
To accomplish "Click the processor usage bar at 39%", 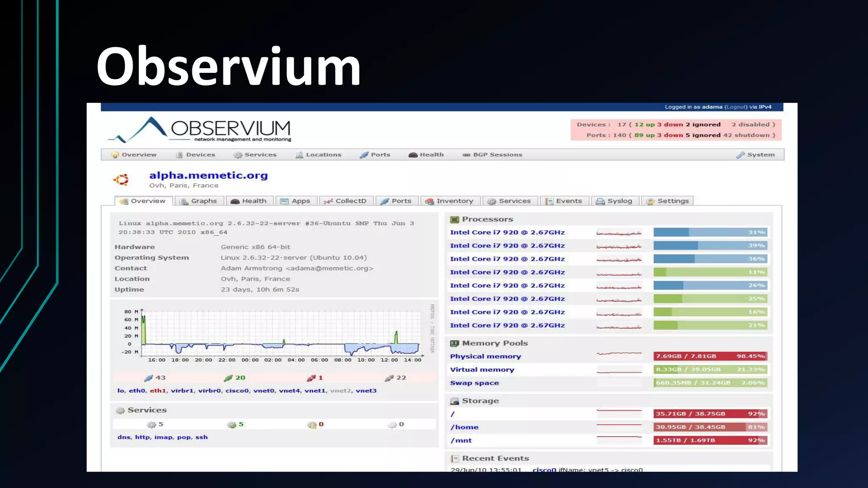I will coord(710,245).
